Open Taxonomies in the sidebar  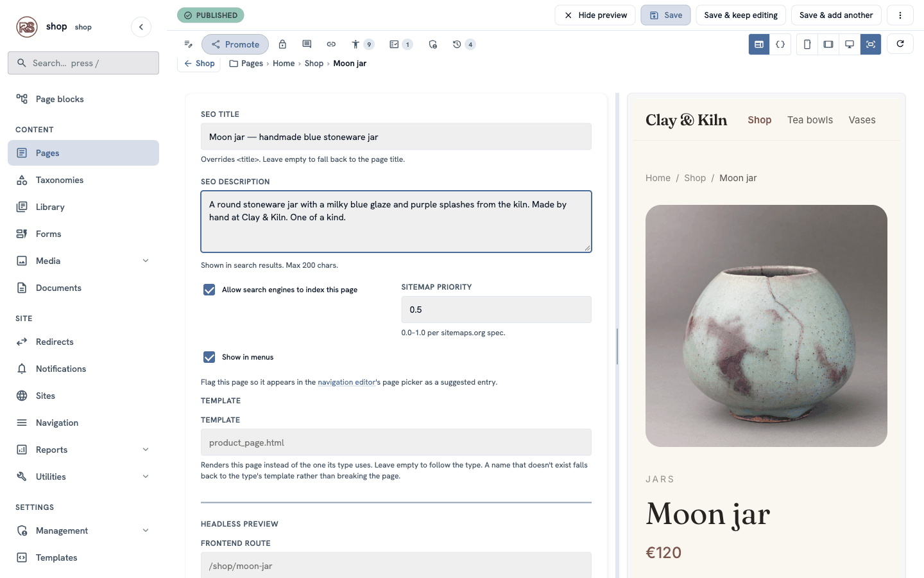pyautogui.click(x=83, y=180)
